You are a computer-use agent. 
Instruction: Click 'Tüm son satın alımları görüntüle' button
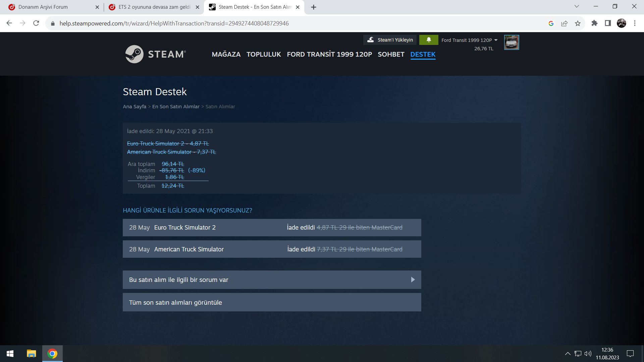272,302
